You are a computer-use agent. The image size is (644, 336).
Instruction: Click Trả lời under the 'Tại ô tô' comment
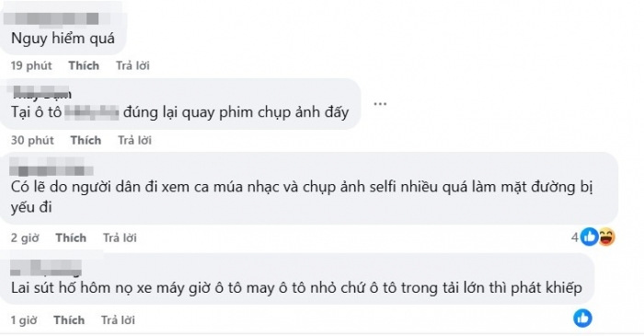[x=134, y=141]
